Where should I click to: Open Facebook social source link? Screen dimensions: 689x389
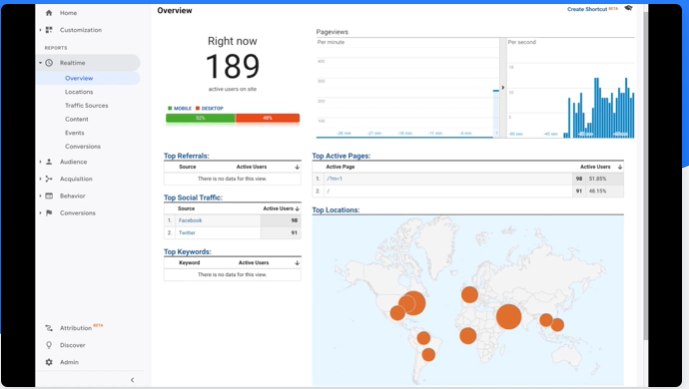tap(190, 221)
